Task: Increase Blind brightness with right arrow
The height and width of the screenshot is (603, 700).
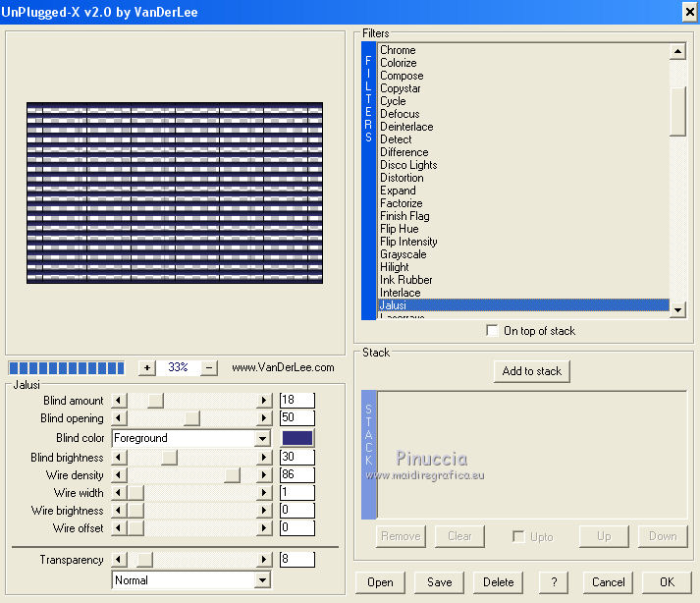Action: tap(264, 458)
